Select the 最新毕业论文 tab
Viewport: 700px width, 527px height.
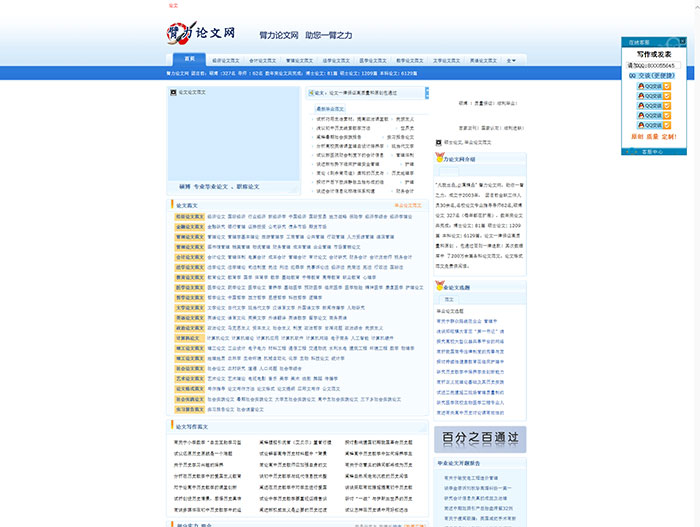330,109
